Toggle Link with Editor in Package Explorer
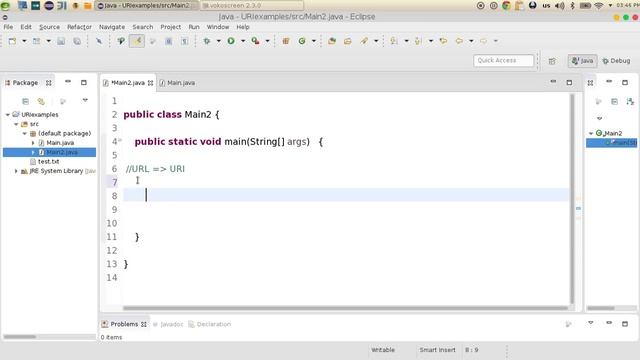The image size is (640, 360). point(41,101)
